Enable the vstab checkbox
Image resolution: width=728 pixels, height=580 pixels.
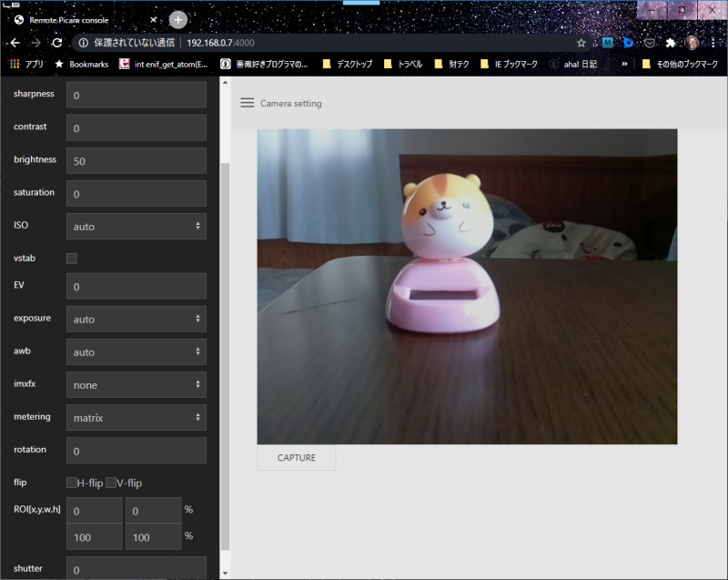[x=71, y=259]
